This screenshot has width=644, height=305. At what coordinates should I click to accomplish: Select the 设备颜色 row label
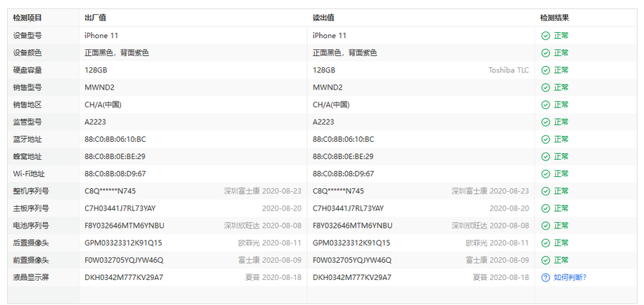pyautogui.click(x=27, y=53)
